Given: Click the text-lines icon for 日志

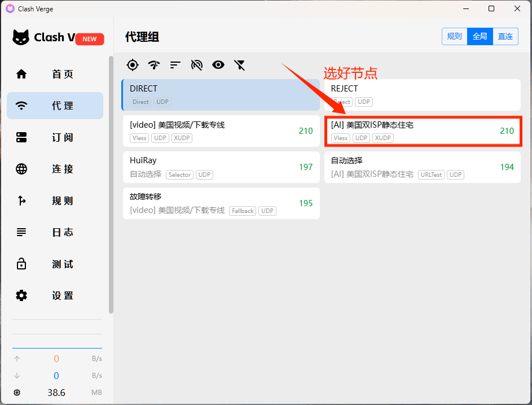Looking at the screenshot, I should [x=21, y=232].
